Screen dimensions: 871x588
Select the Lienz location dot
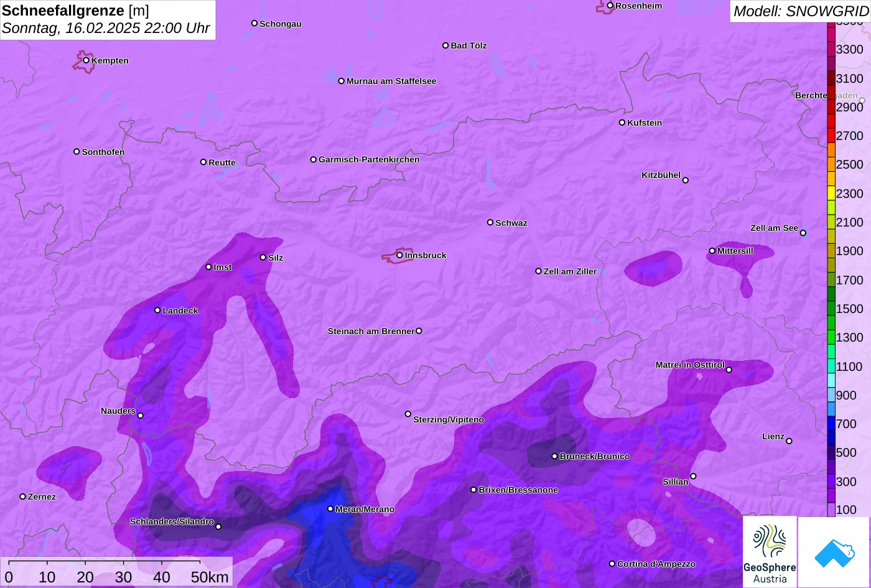pos(789,441)
